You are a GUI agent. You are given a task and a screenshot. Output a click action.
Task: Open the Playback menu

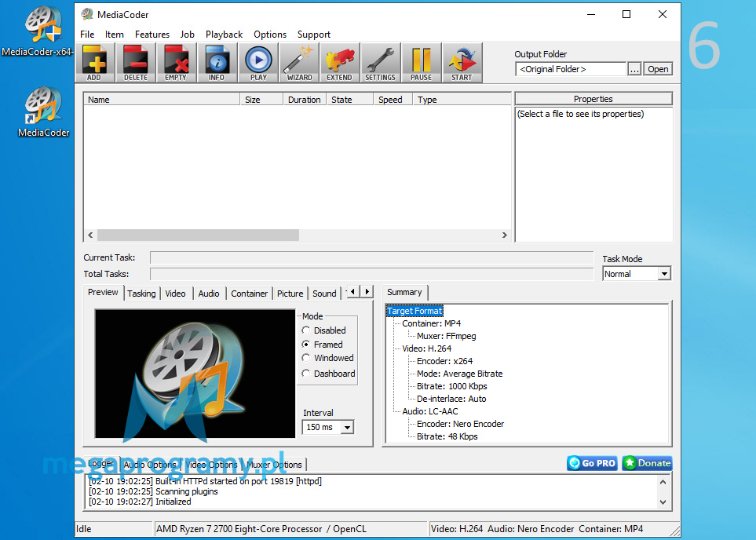pyautogui.click(x=224, y=35)
